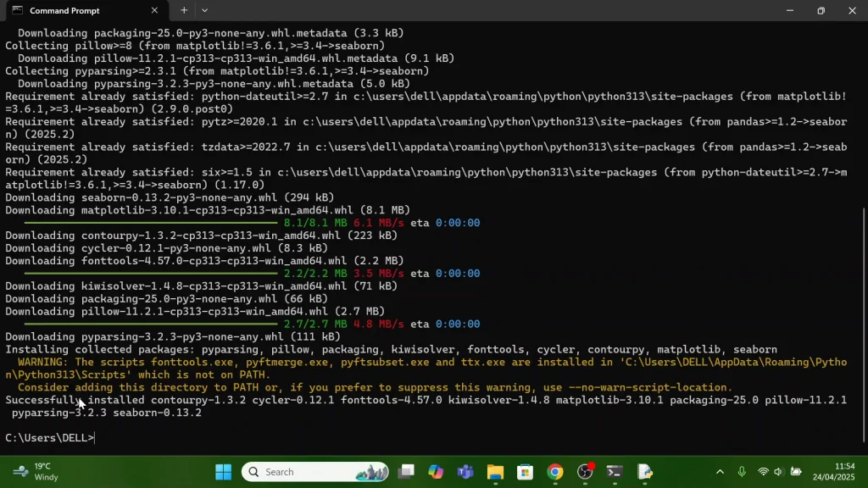
Task: Click 'Consider adding this directory to PATH' text
Action: 375,387
